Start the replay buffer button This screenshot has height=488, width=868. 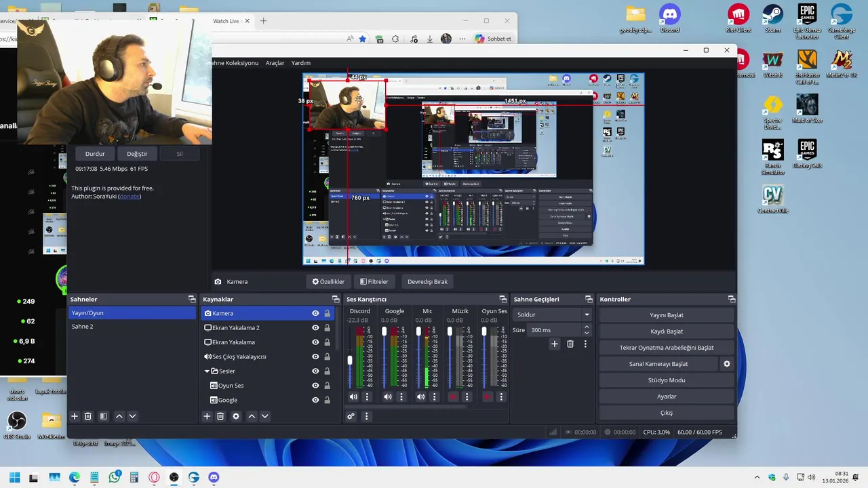[x=667, y=348]
